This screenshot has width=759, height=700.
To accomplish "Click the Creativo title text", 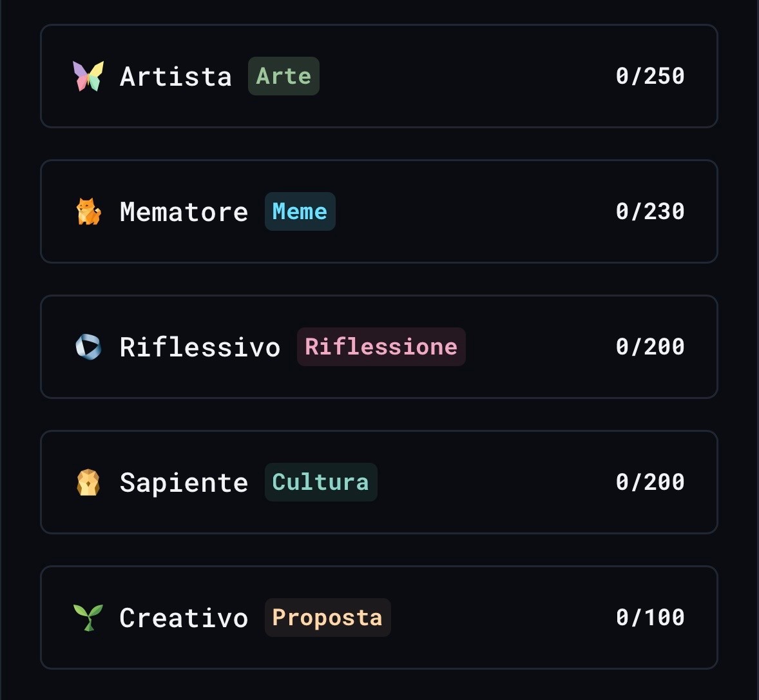I will (x=184, y=618).
